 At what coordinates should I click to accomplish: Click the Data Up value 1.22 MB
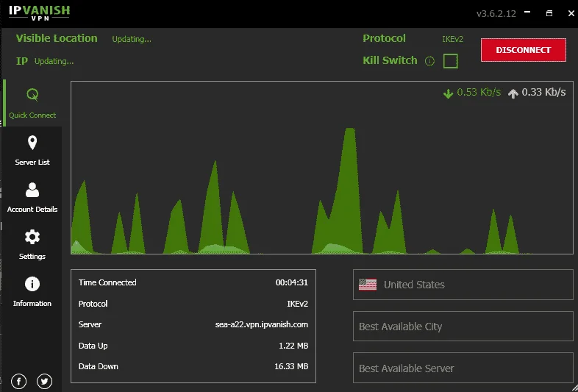pos(293,346)
